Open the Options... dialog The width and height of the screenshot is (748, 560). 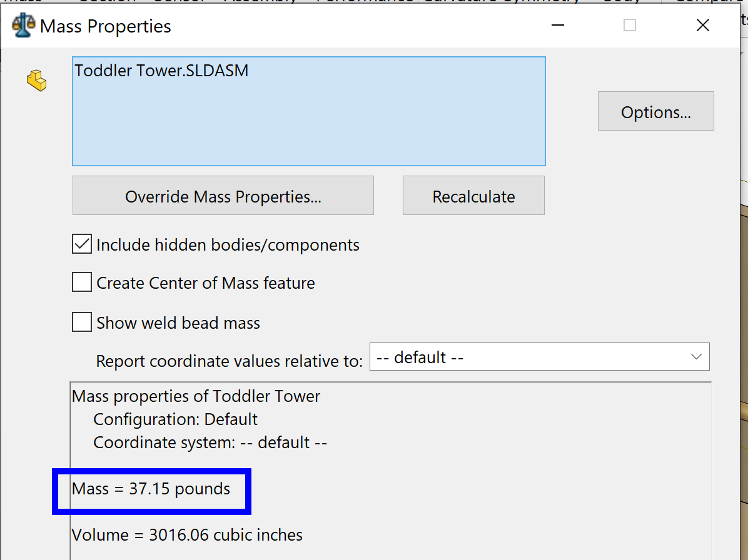point(655,111)
